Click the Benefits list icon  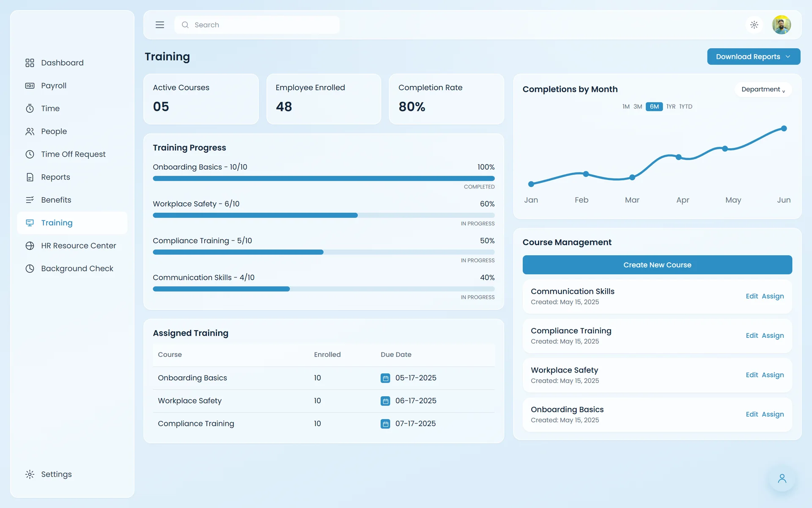(30, 200)
